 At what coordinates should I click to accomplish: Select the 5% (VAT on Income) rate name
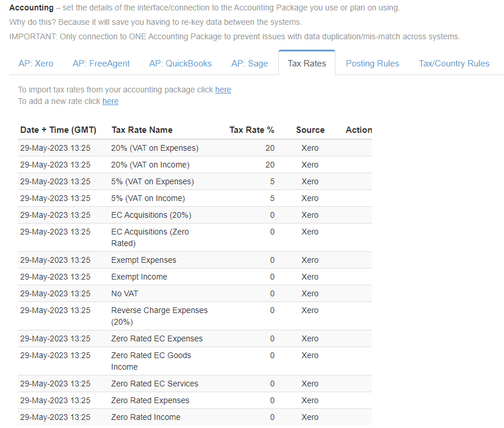(148, 198)
